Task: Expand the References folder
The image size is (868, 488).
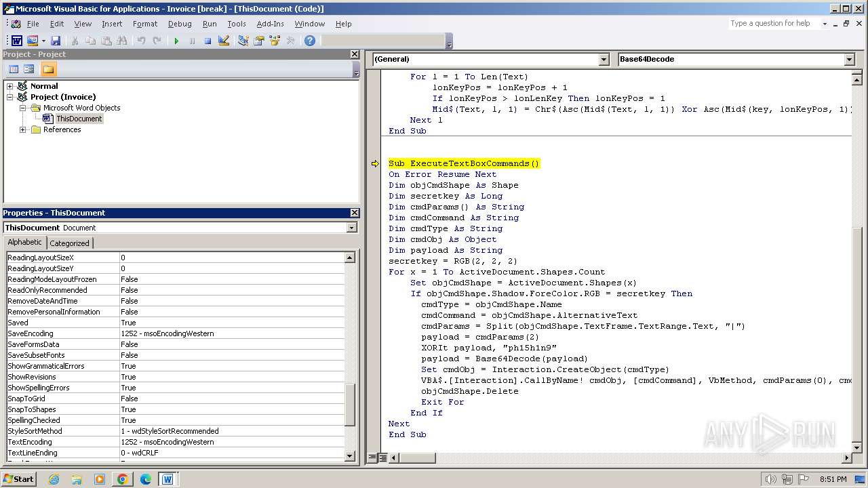Action: coord(22,129)
